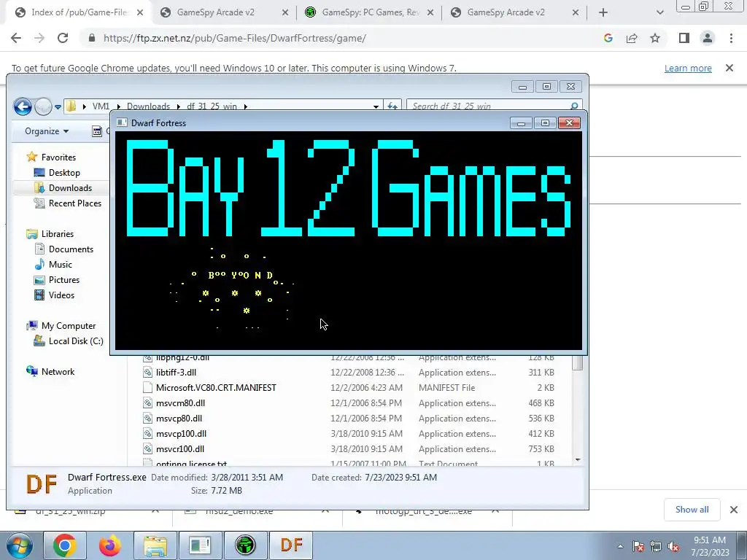747x560 pixels.
Task: Select Libraries in navigation pane
Action: click(x=57, y=234)
